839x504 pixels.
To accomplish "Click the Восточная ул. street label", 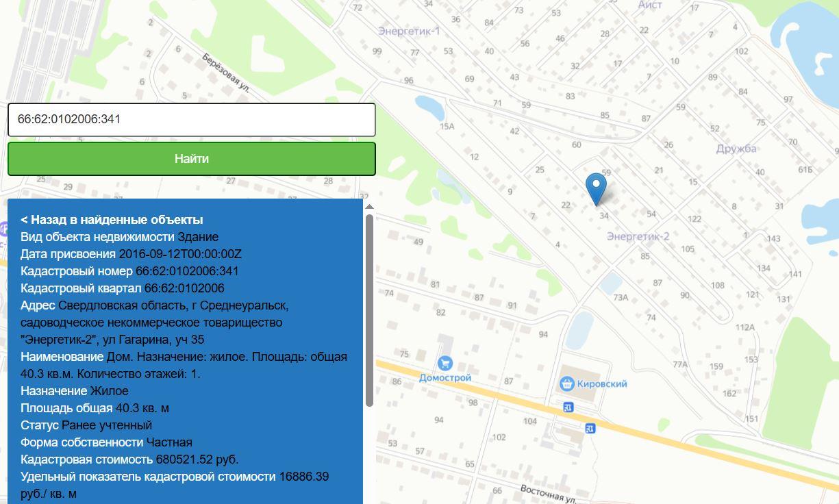I will [547, 494].
